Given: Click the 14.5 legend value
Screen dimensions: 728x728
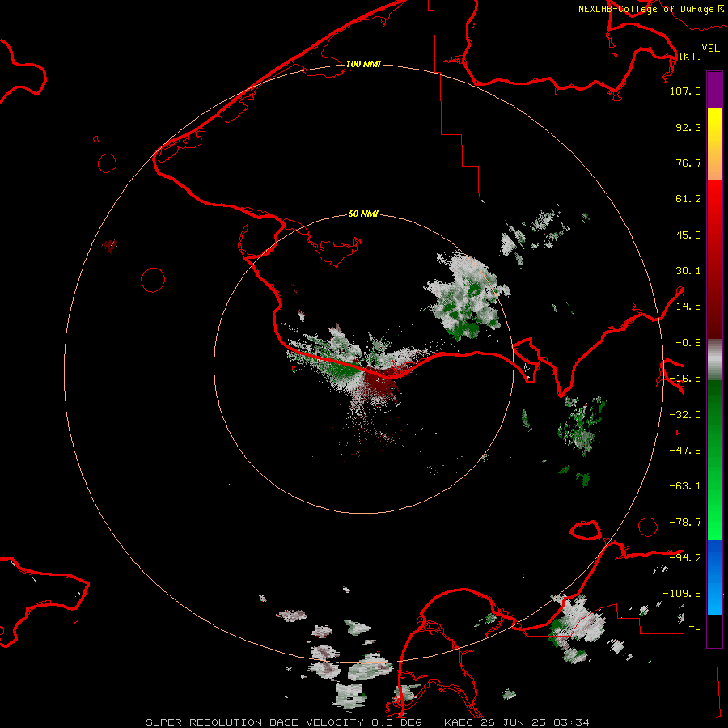Looking at the screenshot, I should pos(688,307).
